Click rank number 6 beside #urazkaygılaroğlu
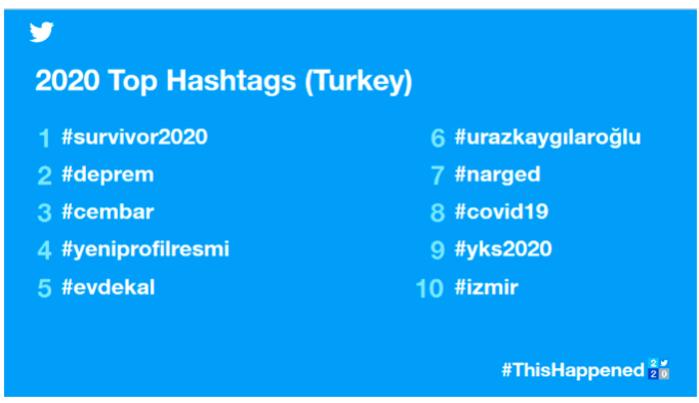The height and width of the screenshot is (403, 699). point(438,138)
